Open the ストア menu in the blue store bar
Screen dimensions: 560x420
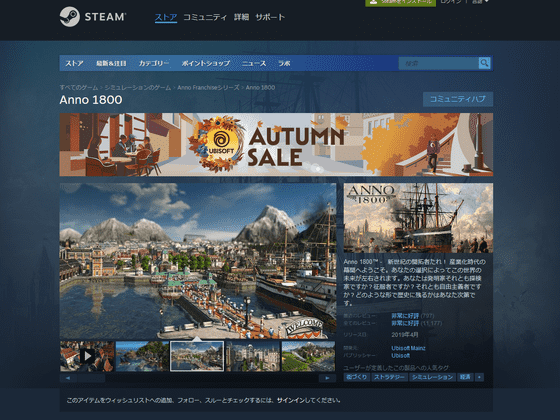tap(74, 63)
